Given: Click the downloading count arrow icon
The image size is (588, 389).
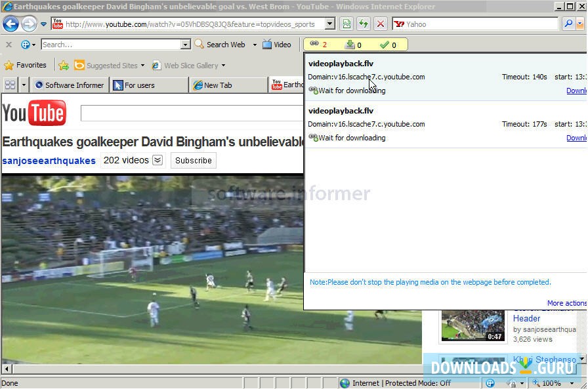Looking at the screenshot, I should [353, 45].
